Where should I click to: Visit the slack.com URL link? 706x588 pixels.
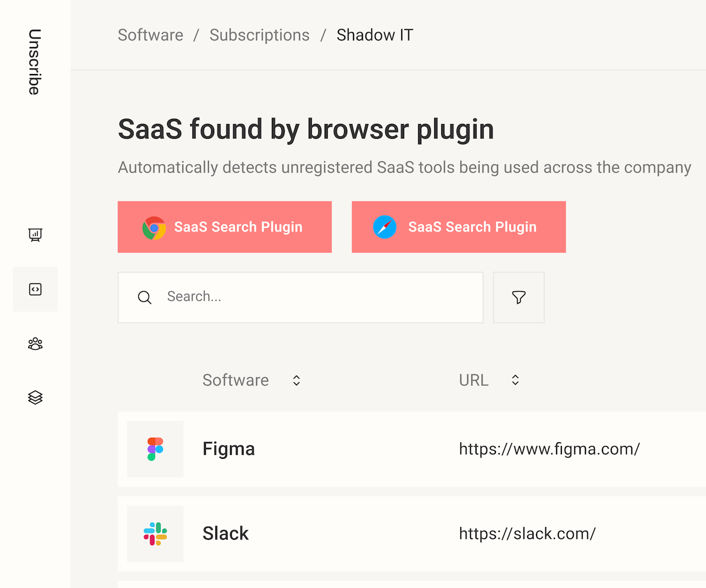(x=527, y=533)
